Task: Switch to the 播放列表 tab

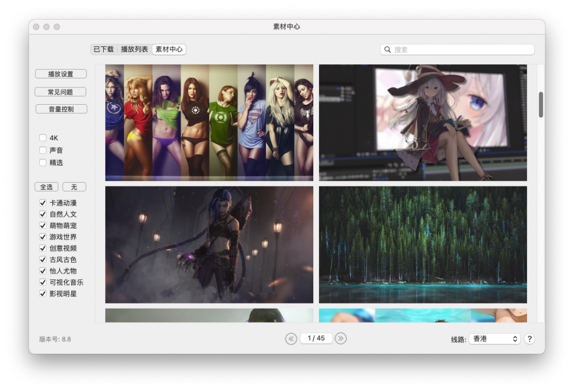Action: pos(135,49)
